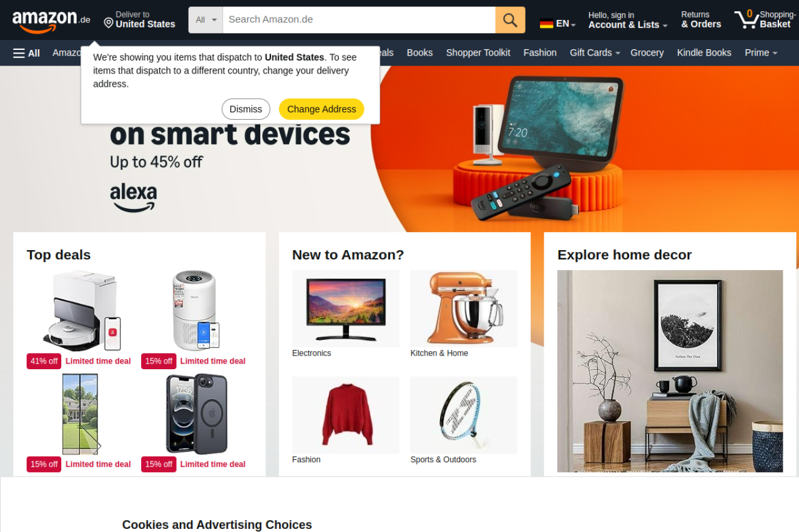Open Kindle Books in navigation bar
This screenshot has width=799, height=532.
(704, 53)
